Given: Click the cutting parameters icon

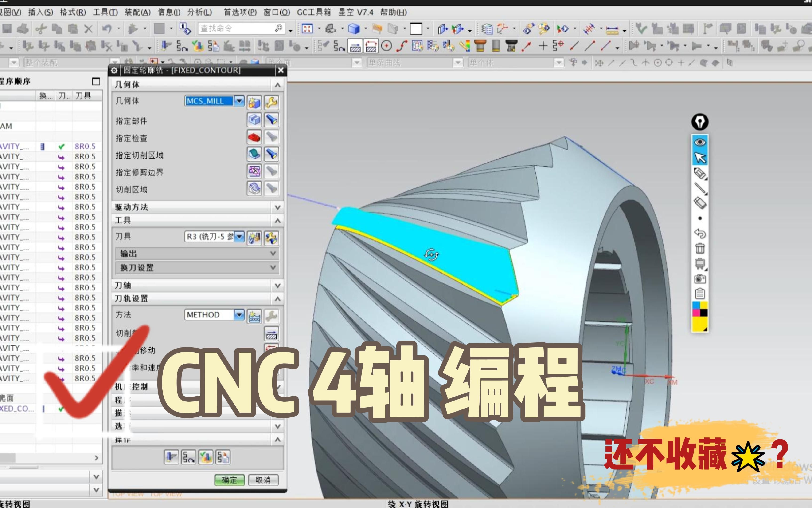Looking at the screenshot, I should pos(271,334).
